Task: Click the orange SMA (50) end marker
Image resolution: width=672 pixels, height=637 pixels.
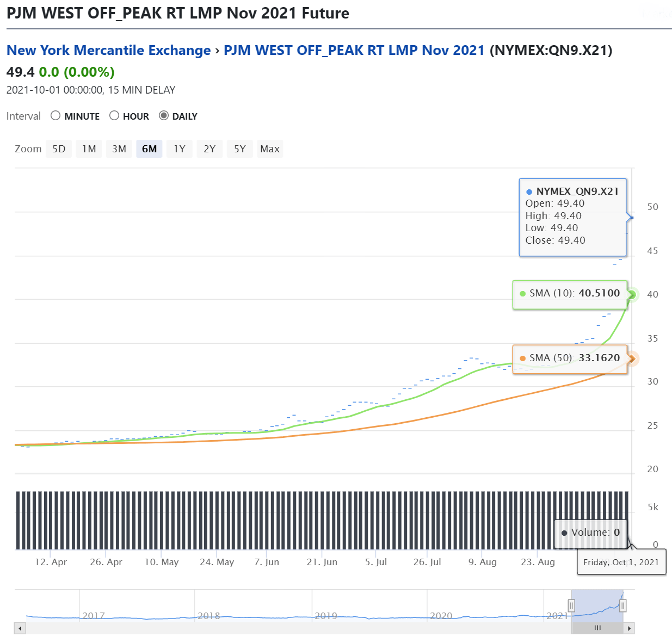Action: [632, 358]
